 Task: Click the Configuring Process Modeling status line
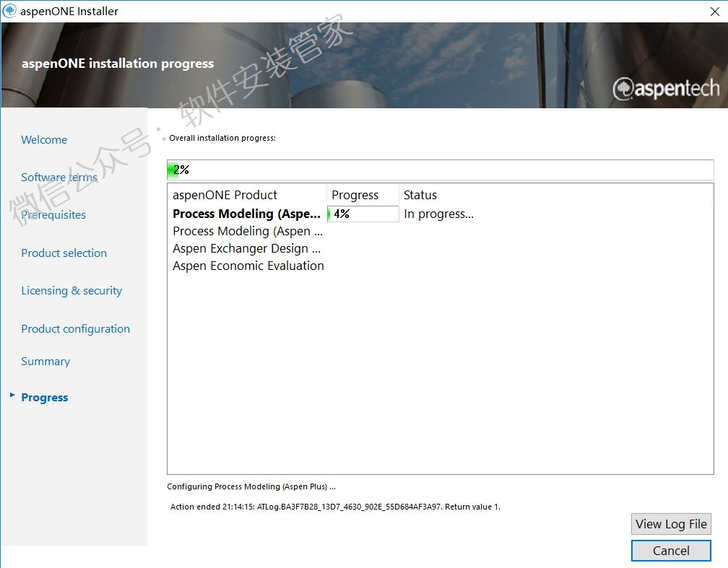coord(251,486)
